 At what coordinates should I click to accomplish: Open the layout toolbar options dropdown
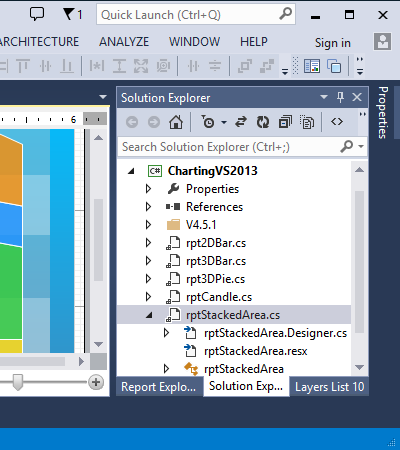point(285,71)
